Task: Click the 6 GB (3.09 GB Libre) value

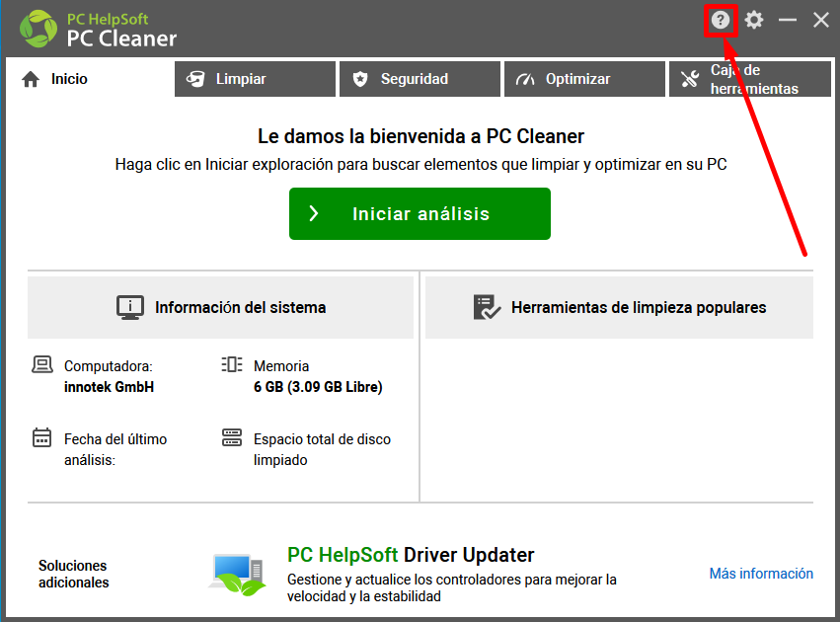Action: click(x=318, y=387)
